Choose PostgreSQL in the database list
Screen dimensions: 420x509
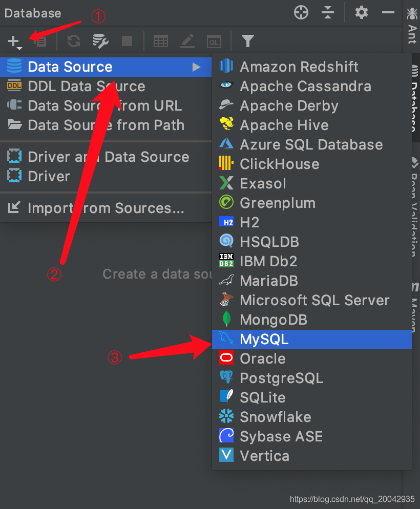point(281,378)
